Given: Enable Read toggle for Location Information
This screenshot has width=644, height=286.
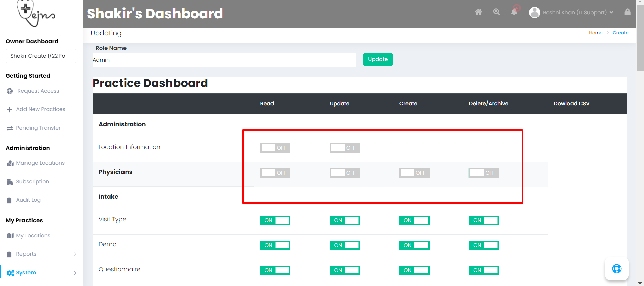Looking at the screenshot, I should tap(275, 148).
